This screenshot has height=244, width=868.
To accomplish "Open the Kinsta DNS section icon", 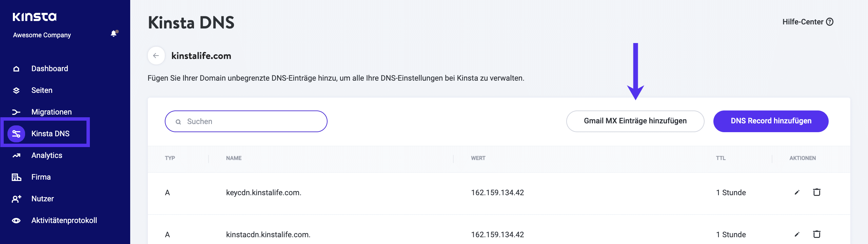I will coord(16,133).
